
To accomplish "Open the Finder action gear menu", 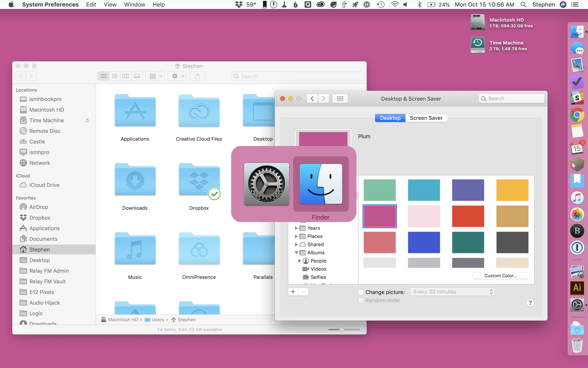I will 177,76.
